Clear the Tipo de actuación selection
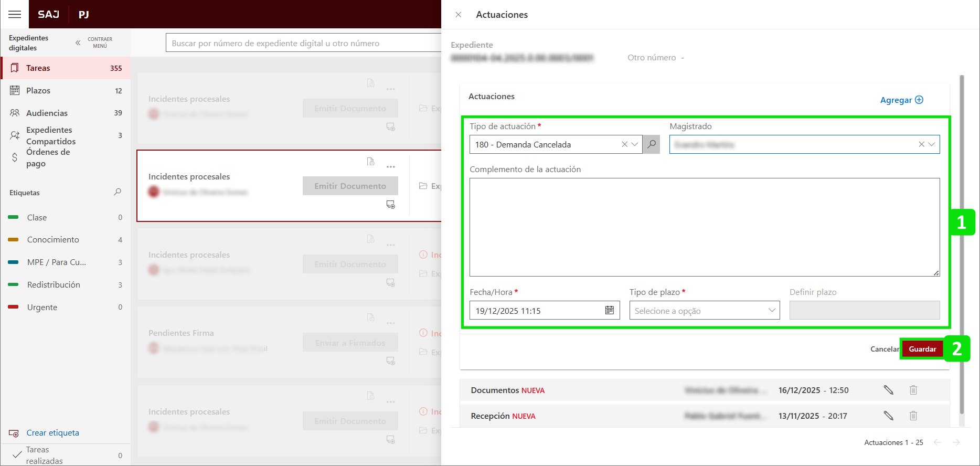 click(x=624, y=144)
